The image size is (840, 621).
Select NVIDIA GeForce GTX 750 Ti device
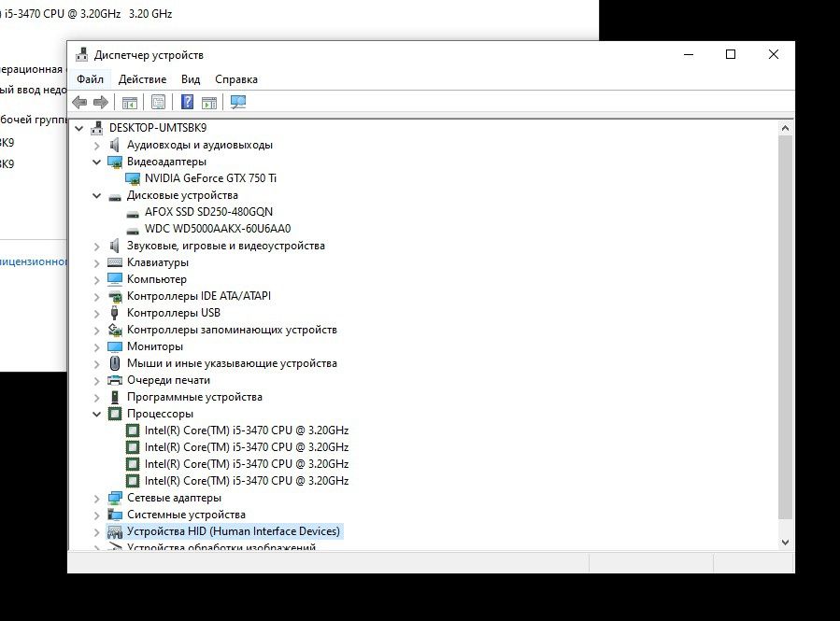click(x=210, y=178)
